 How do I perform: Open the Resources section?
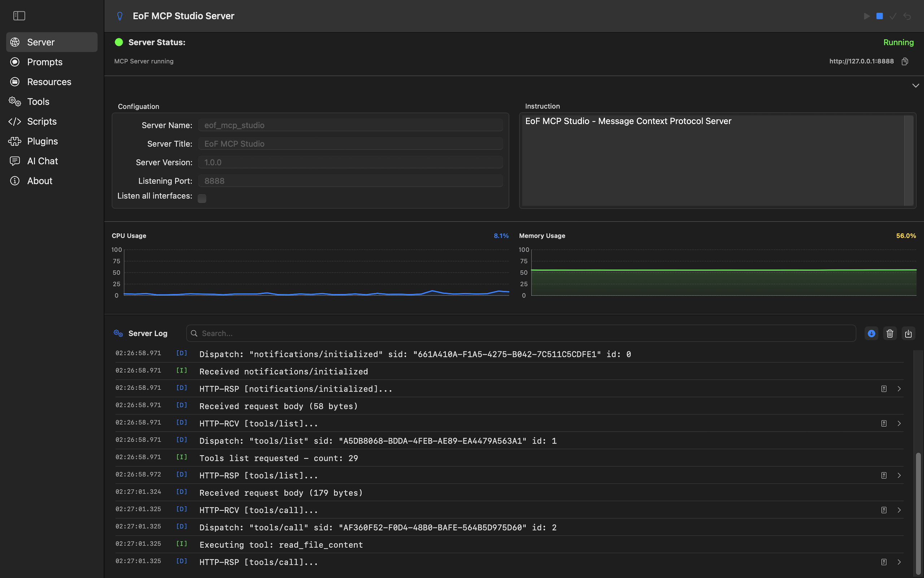[x=52, y=82]
